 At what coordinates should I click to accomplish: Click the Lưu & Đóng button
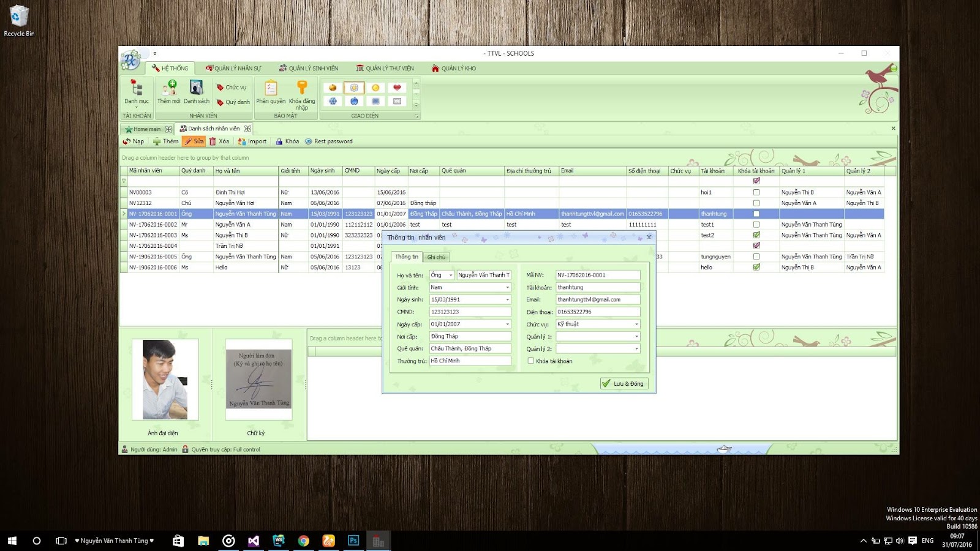(623, 384)
